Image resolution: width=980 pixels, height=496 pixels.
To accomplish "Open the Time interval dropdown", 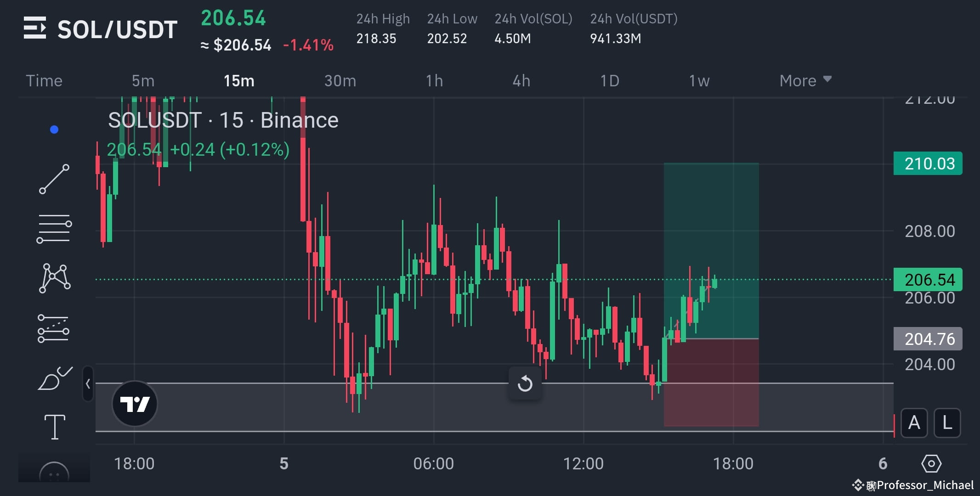I will [x=44, y=80].
